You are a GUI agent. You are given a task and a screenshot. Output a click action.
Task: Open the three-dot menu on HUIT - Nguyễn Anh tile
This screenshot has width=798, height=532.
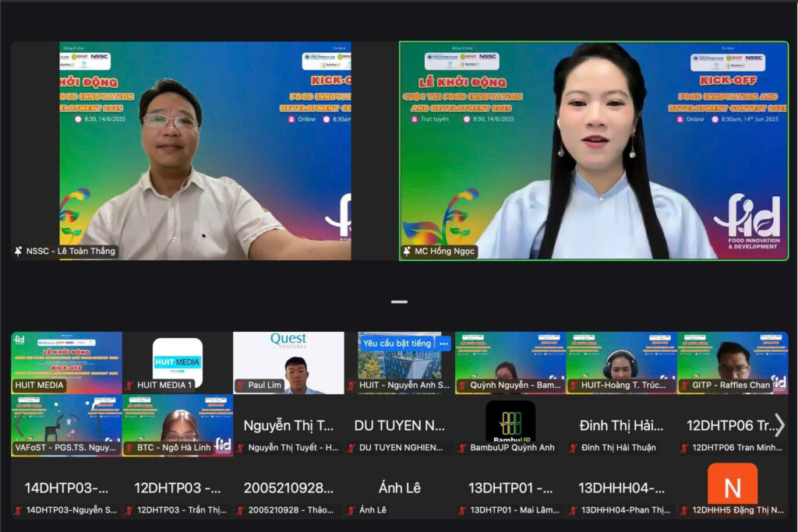click(x=444, y=344)
